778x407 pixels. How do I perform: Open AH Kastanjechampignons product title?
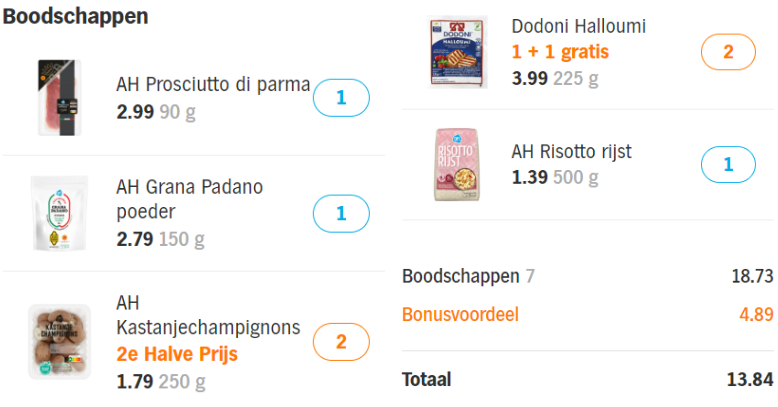click(x=208, y=315)
